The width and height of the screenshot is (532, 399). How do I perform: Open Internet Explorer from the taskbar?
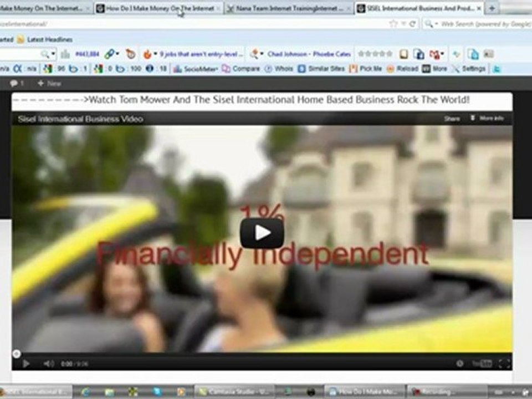(x=85, y=392)
